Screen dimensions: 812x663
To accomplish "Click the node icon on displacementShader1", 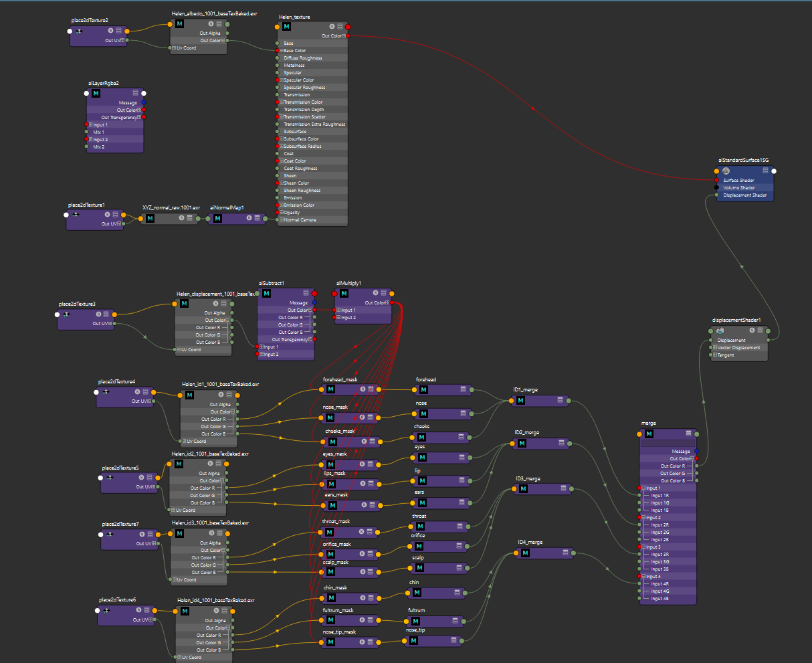I will (720, 330).
